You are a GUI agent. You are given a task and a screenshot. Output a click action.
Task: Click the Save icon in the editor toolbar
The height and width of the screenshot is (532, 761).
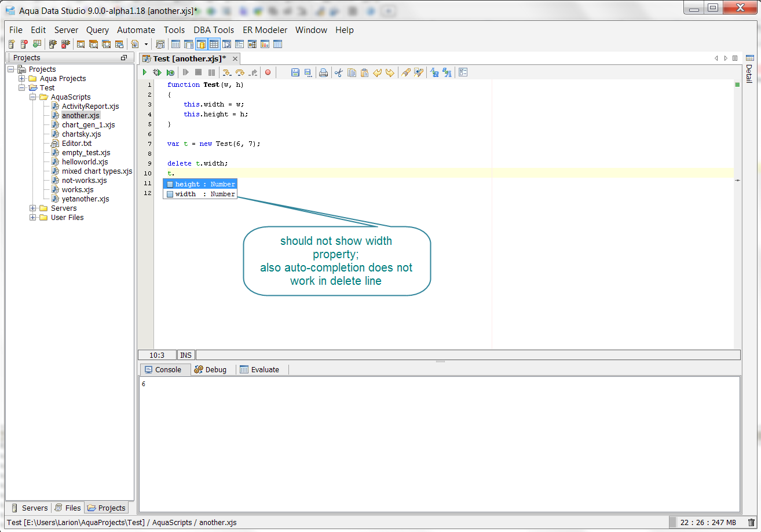pyautogui.click(x=295, y=72)
